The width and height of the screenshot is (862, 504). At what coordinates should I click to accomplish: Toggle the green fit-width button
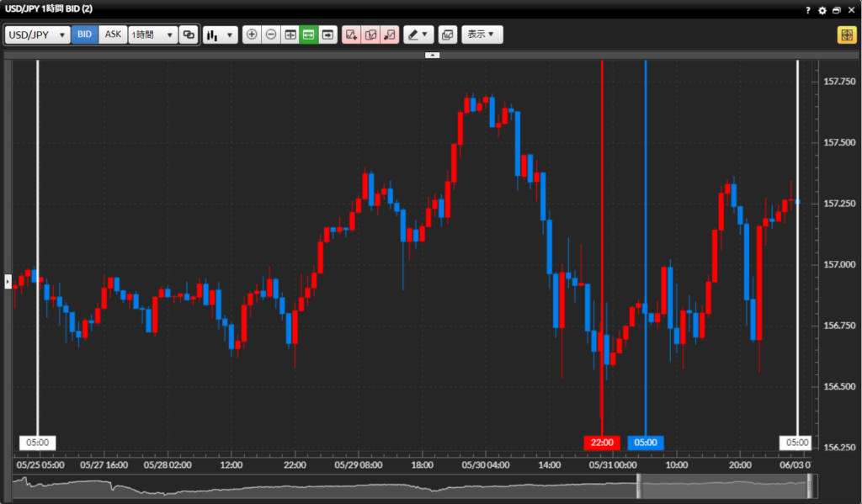(x=309, y=34)
